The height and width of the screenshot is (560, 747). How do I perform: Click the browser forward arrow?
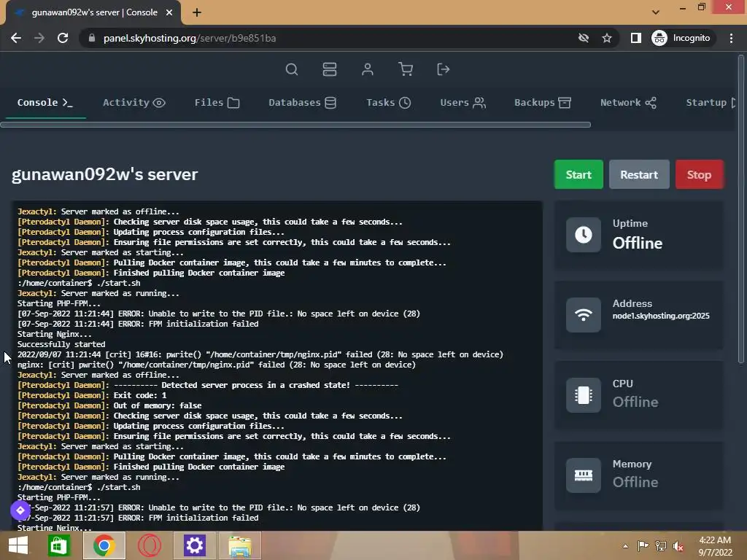pos(39,38)
